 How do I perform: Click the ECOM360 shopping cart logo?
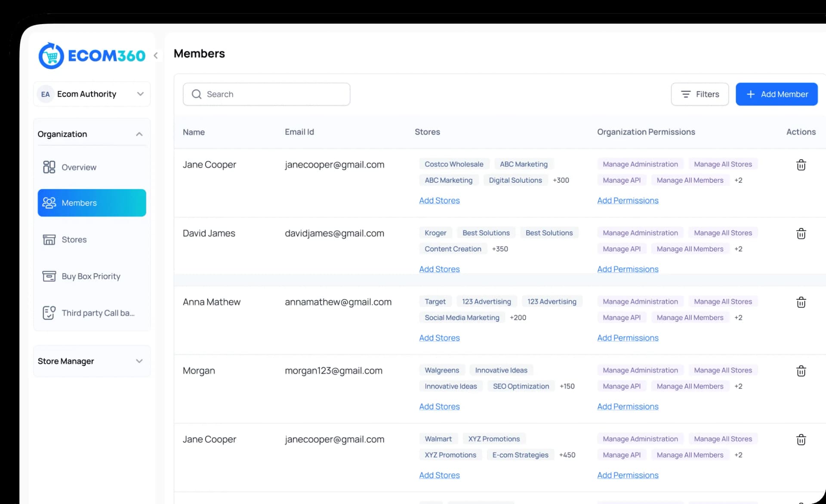[51, 56]
